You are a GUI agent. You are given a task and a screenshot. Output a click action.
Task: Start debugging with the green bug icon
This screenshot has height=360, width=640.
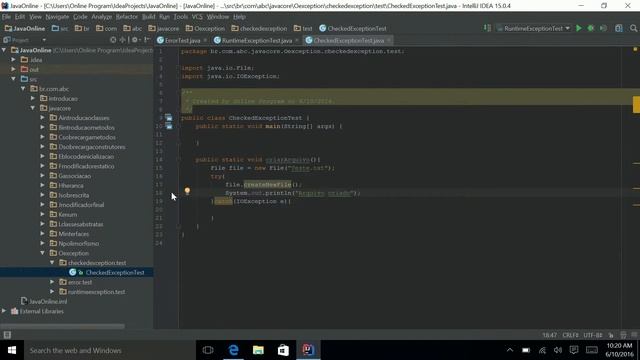click(x=591, y=28)
